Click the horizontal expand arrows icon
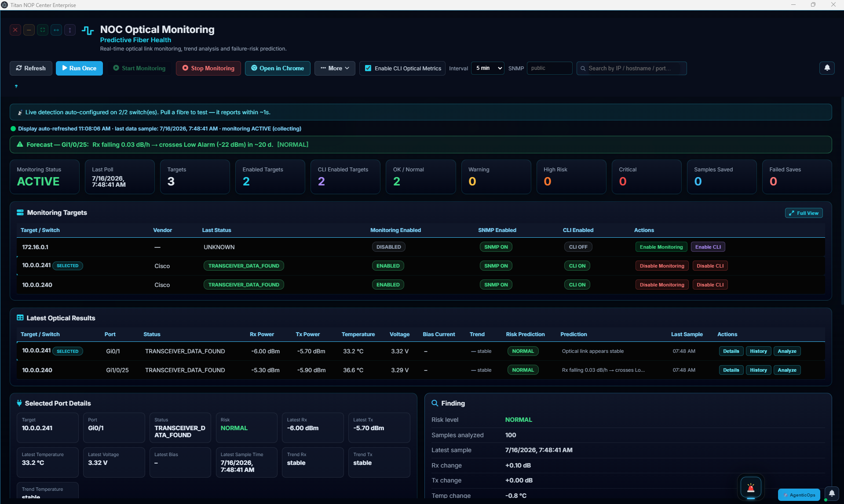Screen dimensions: 844x504 56,30
